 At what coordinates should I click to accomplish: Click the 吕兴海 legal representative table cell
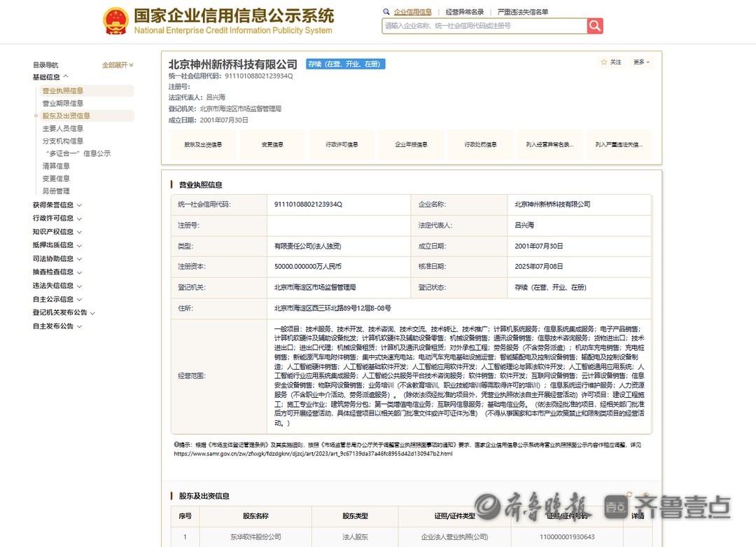(x=579, y=226)
